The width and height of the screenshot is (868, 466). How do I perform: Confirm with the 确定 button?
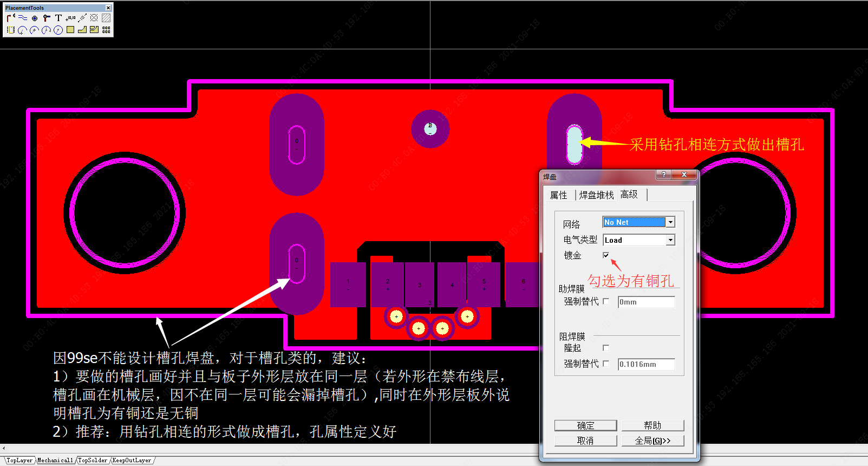tap(585, 425)
